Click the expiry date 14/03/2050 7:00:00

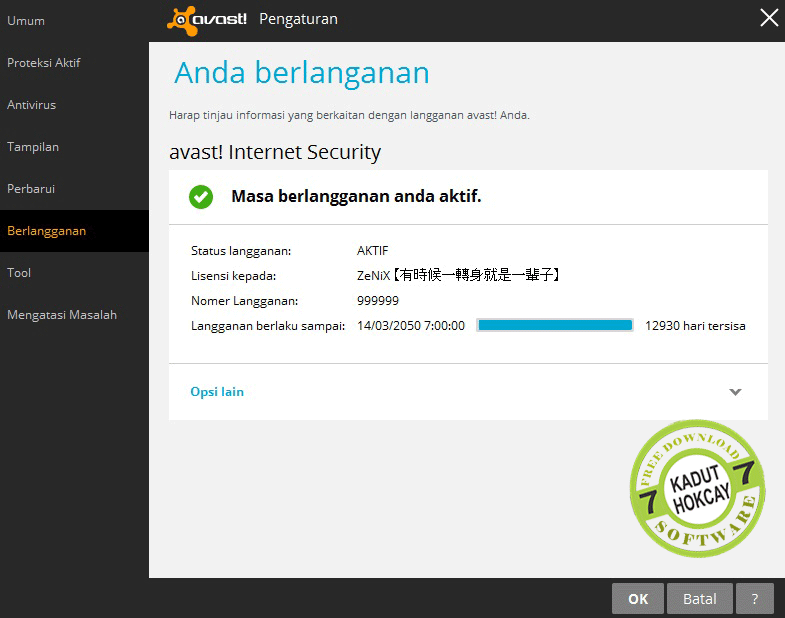pos(411,326)
